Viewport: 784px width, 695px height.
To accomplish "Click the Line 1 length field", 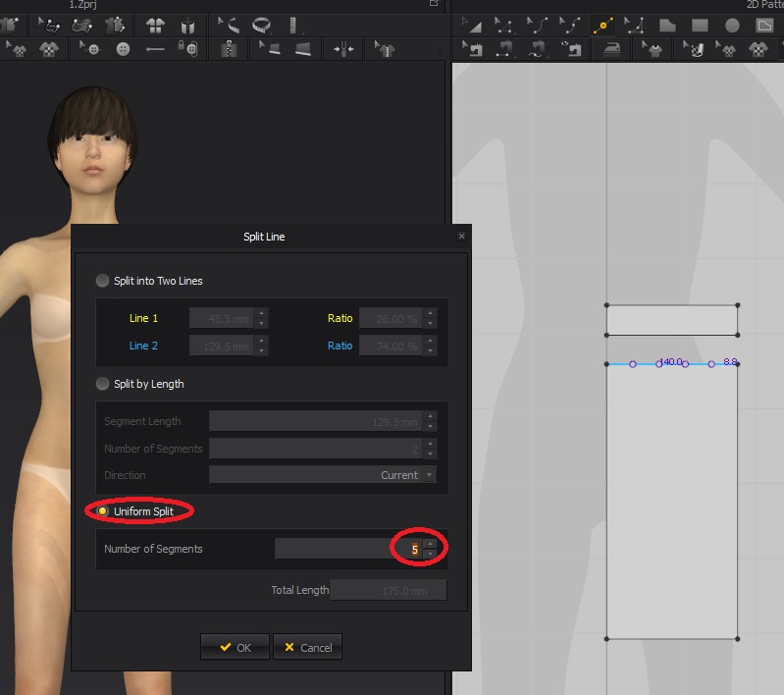I will click(x=222, y=318).
